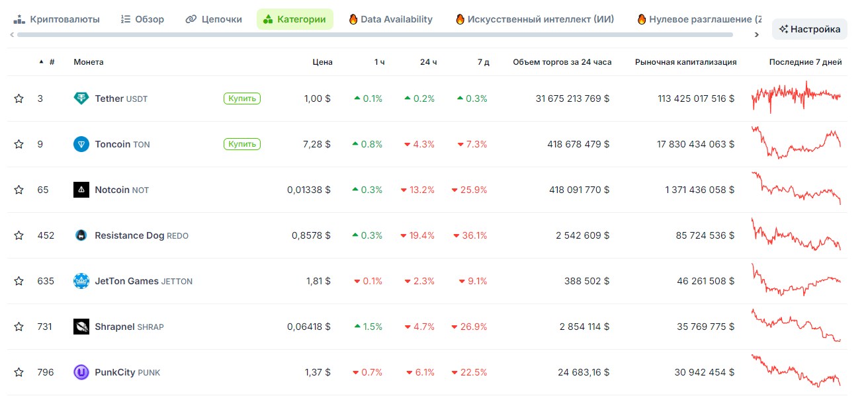Star the Resistance Dog row
This screenshot has height=396, width=868.
coord(19,235)
